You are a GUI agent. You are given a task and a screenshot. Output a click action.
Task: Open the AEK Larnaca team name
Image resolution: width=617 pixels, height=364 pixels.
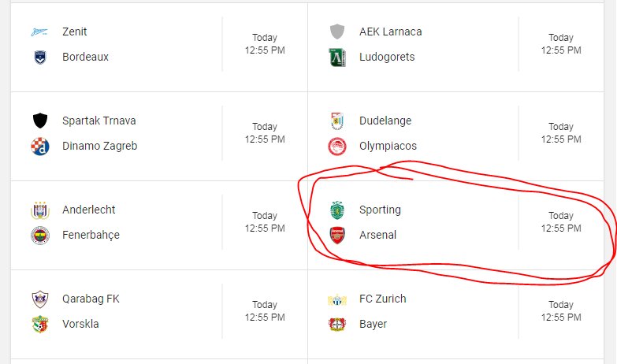click(390, 32)
